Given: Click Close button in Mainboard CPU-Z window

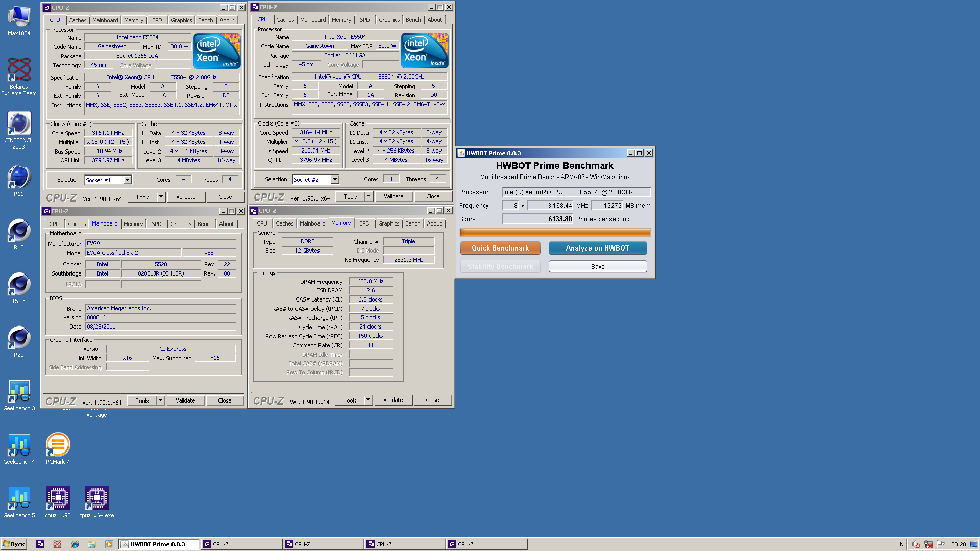Looking at the screenshot, I should click(x=225, y=400).
